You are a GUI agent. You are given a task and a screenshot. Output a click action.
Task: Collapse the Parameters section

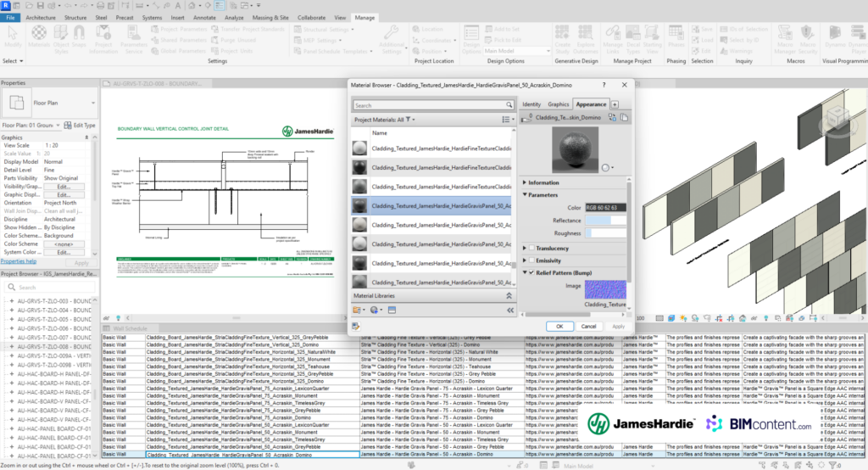pyautogui.click(x=525, y=194)
